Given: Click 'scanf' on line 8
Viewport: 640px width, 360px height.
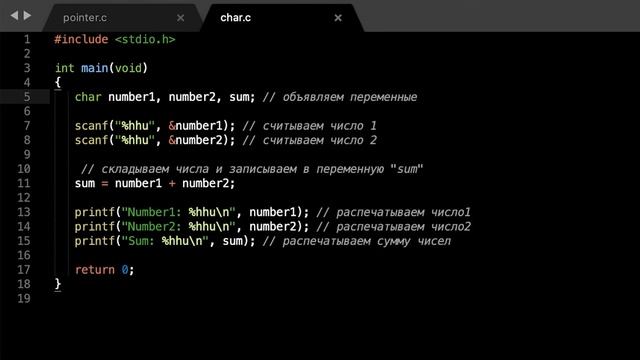Looking at the screenshot, I should pos(91,140).
